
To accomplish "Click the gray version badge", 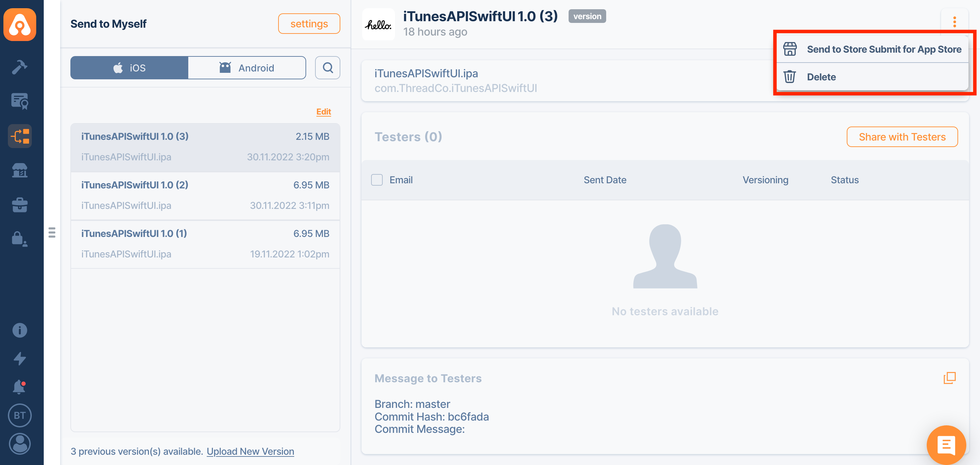I will click(x=587, y=16).
